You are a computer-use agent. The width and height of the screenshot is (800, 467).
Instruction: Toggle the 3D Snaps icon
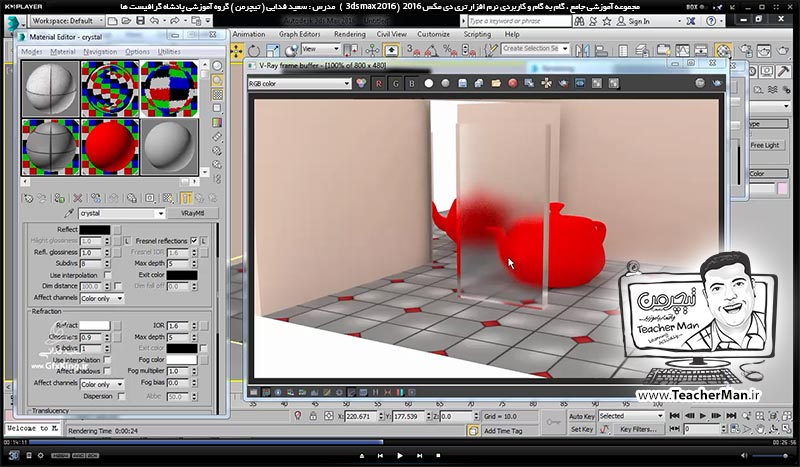pos(413,50)
